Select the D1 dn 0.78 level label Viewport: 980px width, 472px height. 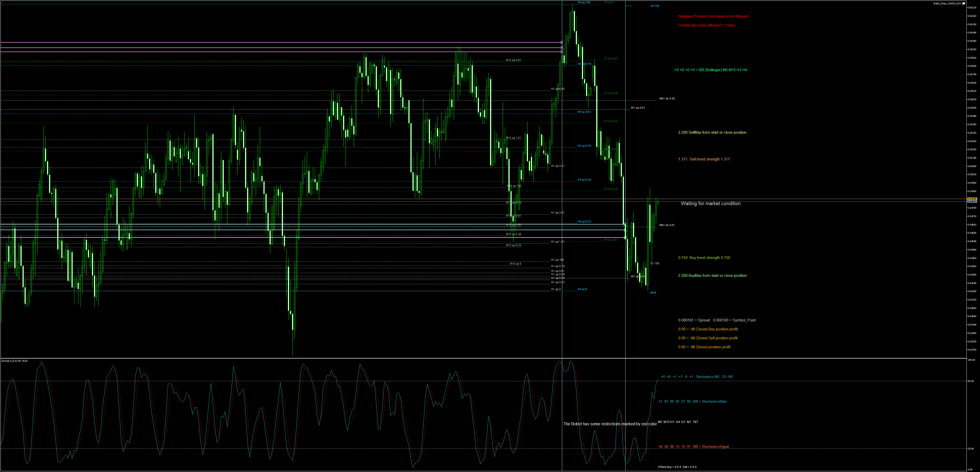pos(611,189)
